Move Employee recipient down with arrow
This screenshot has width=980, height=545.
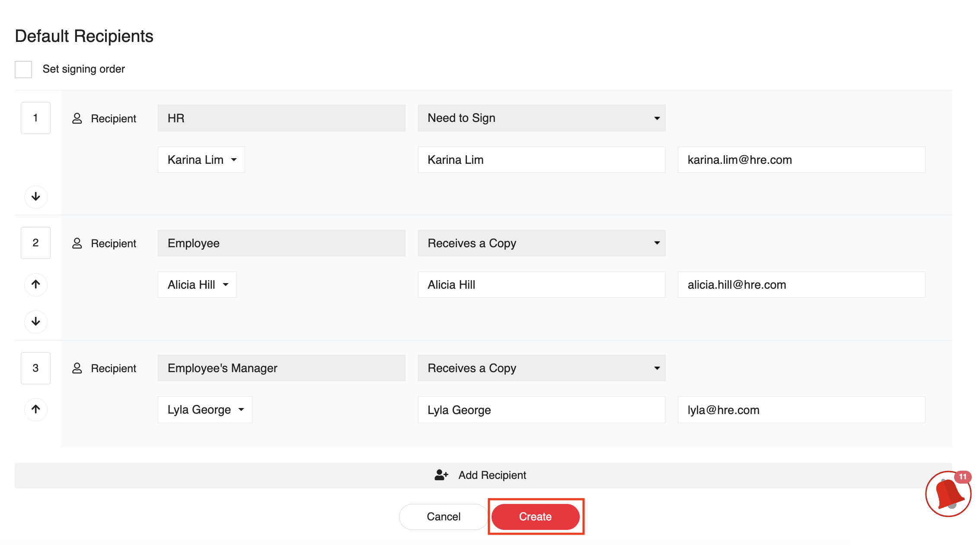pos(36,322)
